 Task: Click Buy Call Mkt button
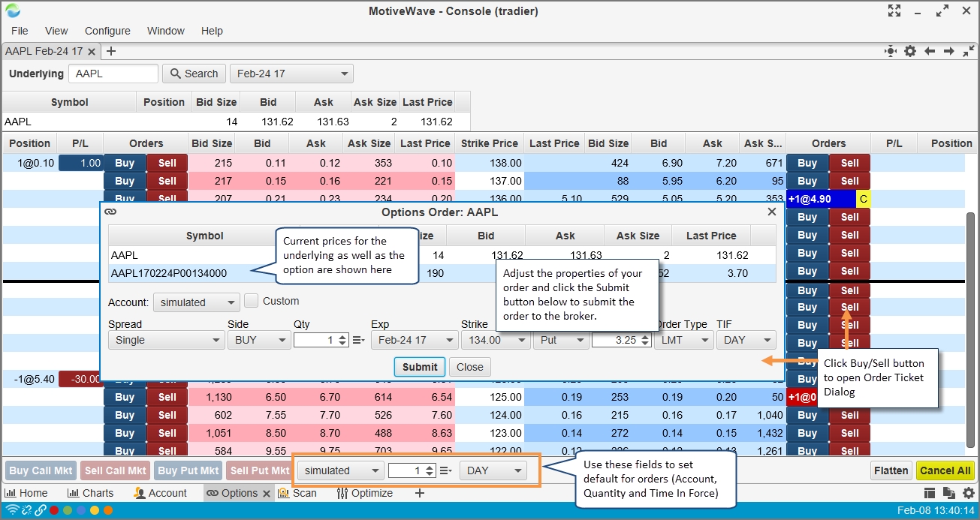point(41,470)
